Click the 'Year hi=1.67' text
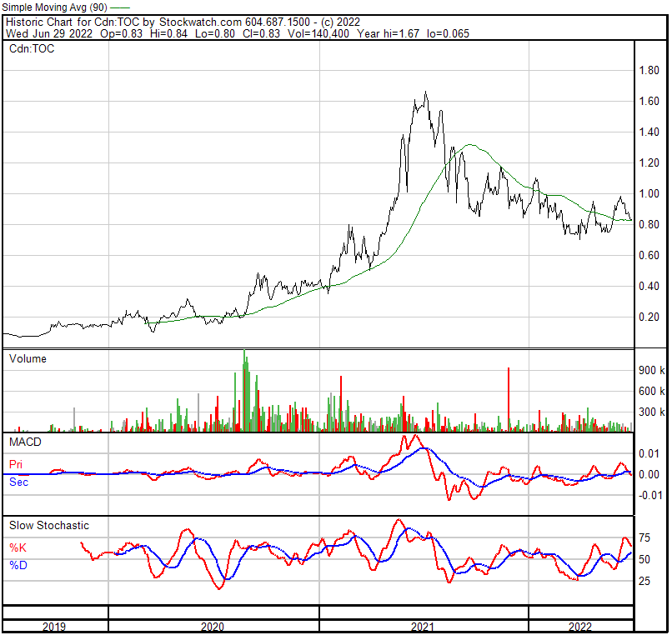672x635 pixels. [388, 33]
